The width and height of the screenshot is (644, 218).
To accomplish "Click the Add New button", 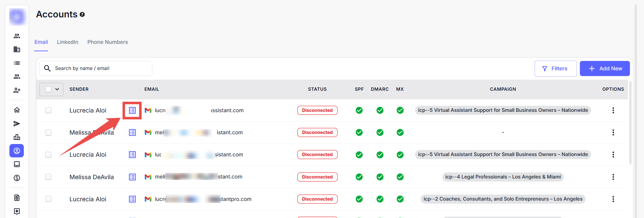I will (604, 68).
